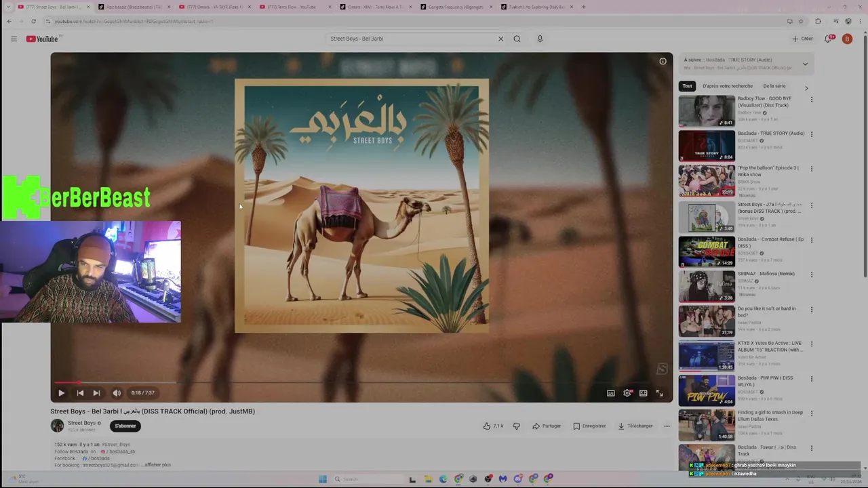This screenshot has height=488, width=868.
Task: Toggle subtitles/captions in the player
Action: [x=610, y=392]
